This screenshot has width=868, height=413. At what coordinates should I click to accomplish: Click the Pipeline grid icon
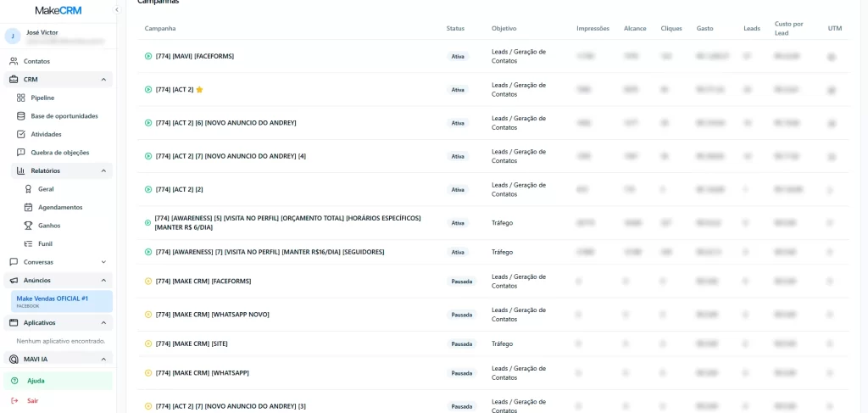tap(21, 98)
